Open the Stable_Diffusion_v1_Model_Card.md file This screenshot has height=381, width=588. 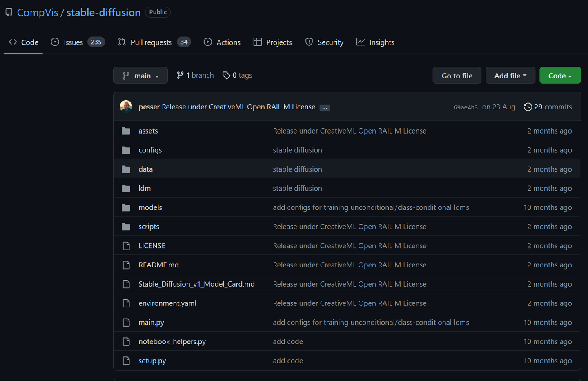pos(196,284)
